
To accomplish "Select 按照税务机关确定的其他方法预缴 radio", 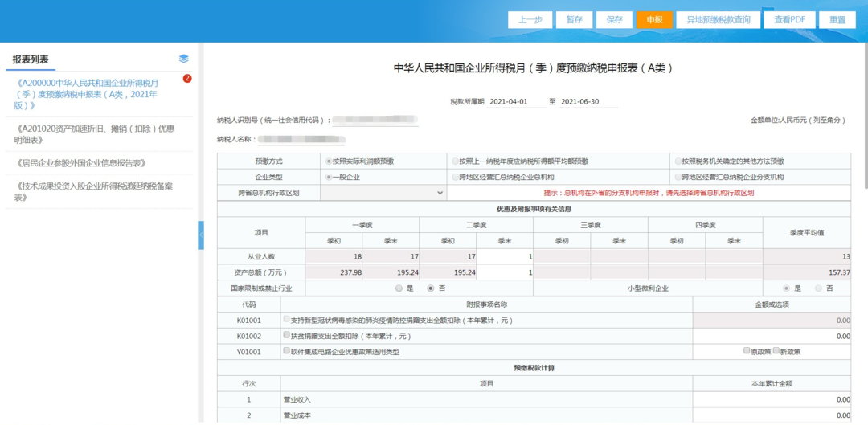I will pyautogui.click(x=678, y=161).
